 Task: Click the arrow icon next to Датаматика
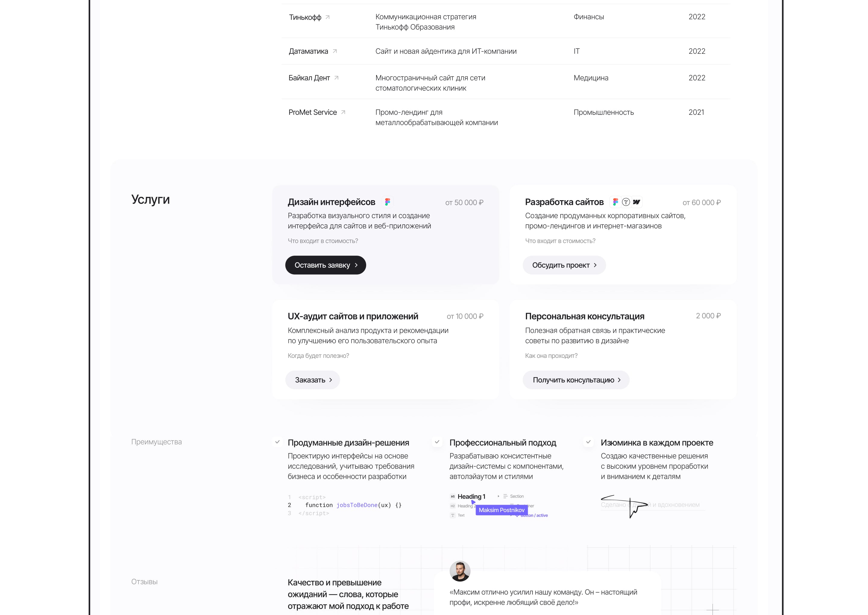point(335,51)
